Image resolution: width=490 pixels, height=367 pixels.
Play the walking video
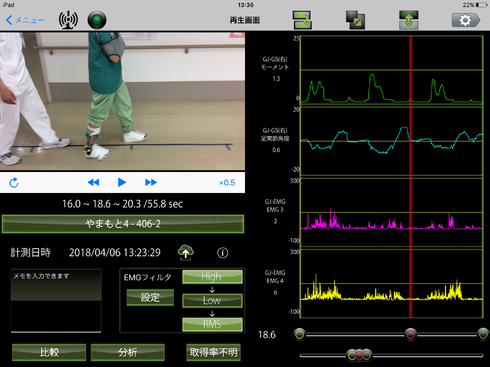coord(122,182)
